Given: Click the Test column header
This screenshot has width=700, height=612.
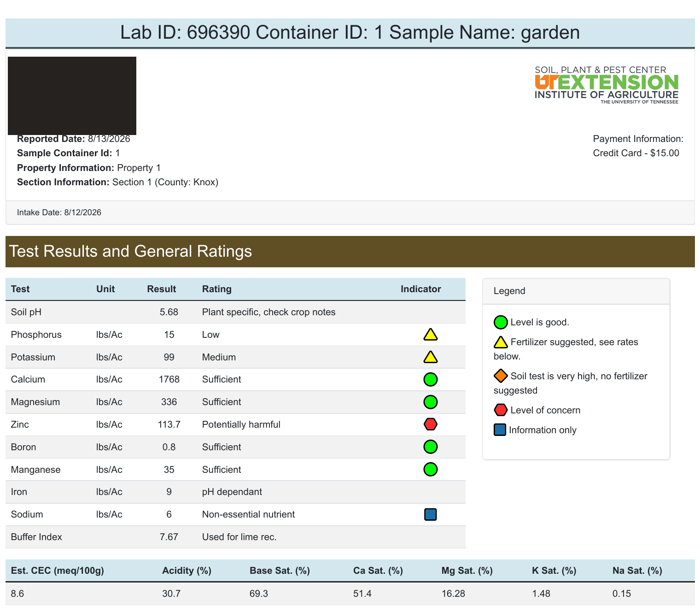Looking at the screenshot, I should click(x=20, y=289).
